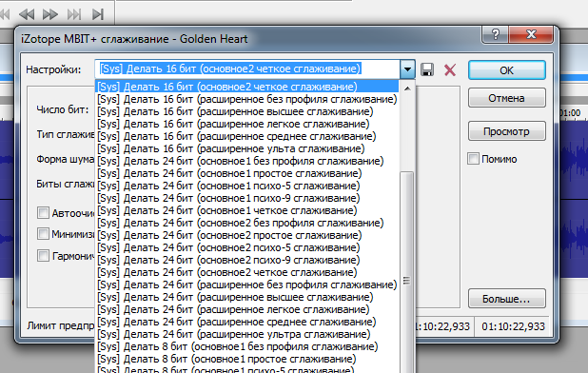Pick 8 бит основное1 простое сглаживание preset

pos(226,359)
